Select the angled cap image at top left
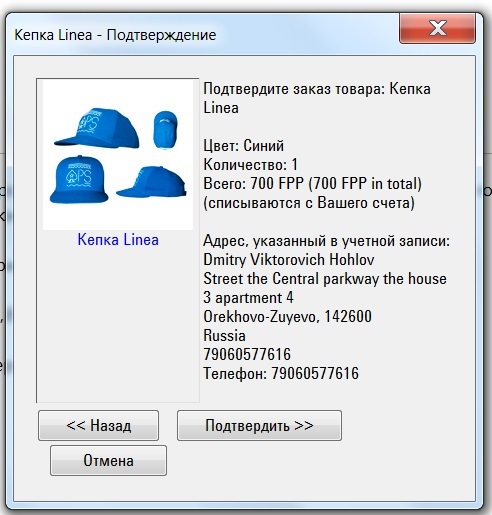Image resolution: width=492 pixels, height=515 pixels. [x=97, y=128]
